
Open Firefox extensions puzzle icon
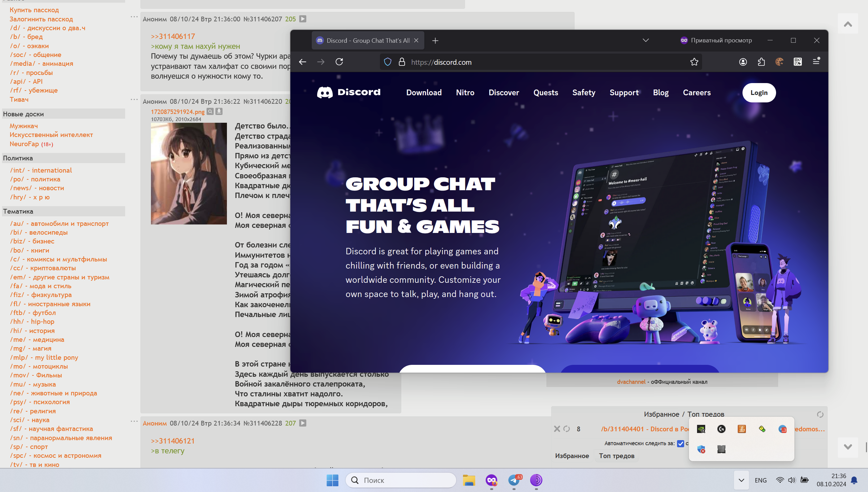pos(761,62)
